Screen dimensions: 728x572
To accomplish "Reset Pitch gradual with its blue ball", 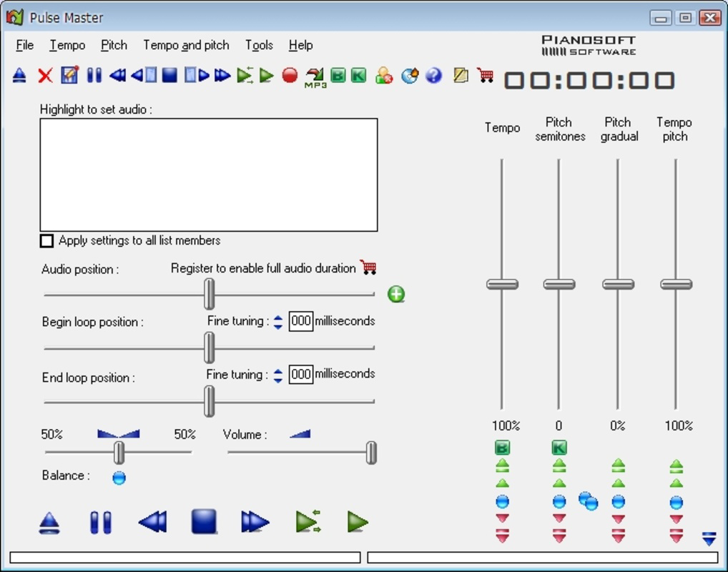I will [619, 501].
